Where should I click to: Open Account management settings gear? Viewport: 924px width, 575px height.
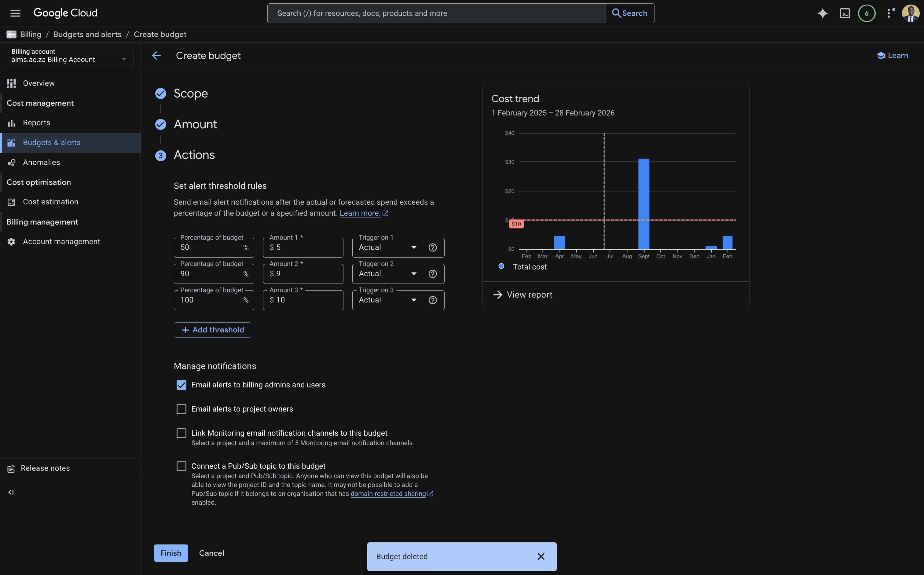(11, 241)
